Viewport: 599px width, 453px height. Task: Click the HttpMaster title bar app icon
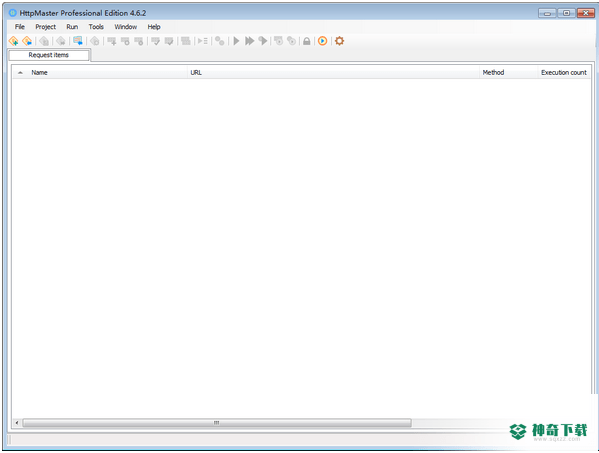[13, 13]
